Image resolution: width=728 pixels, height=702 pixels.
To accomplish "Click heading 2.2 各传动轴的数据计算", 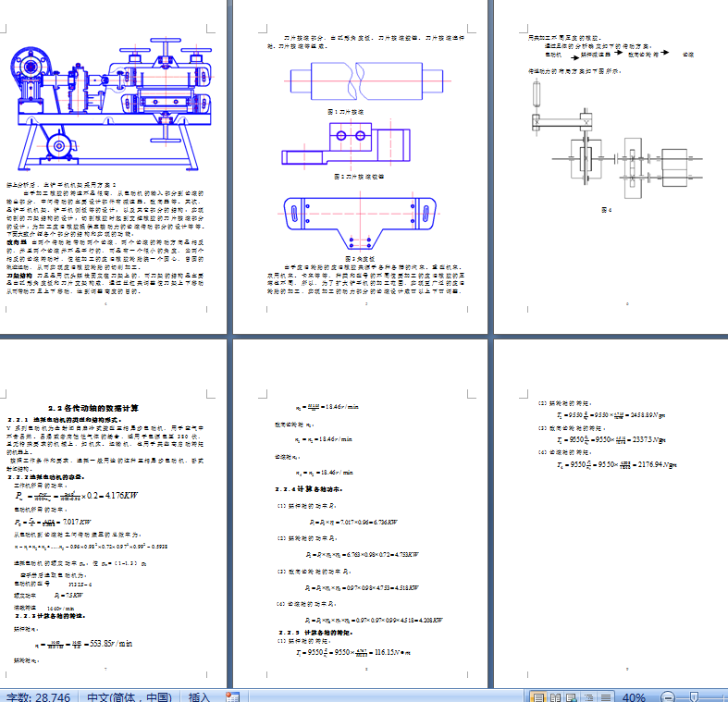I will (x=93, y=408).
